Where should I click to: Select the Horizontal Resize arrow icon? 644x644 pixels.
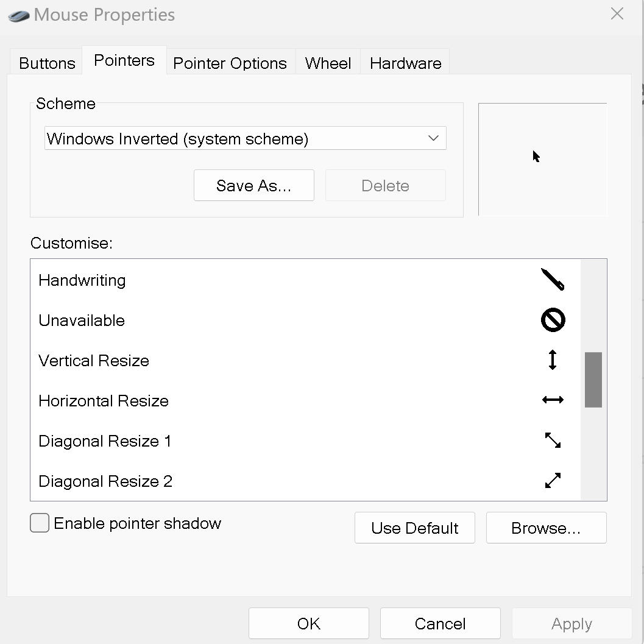[x=553, y=400]
